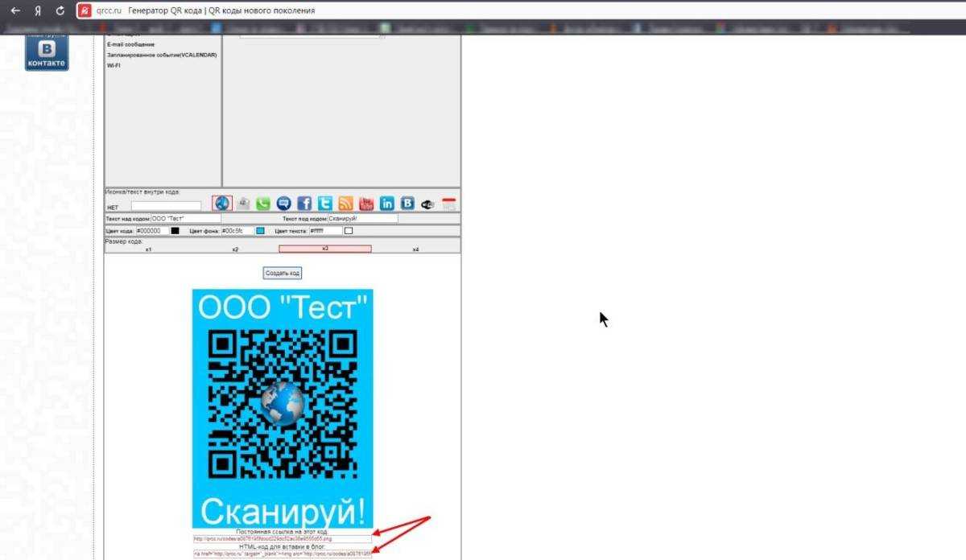966x560 pixels.
Task: Set code size to x1
Action: coord(149,249)
